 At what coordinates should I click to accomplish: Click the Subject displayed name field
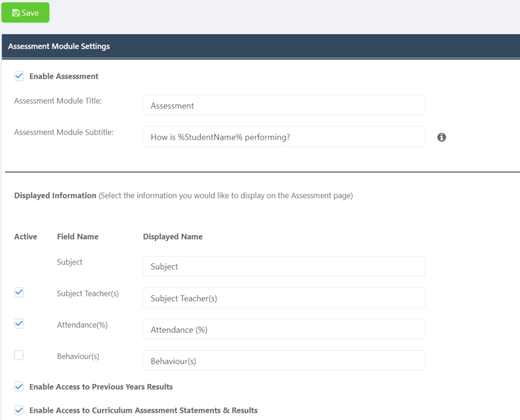click(x=284, y=266)
